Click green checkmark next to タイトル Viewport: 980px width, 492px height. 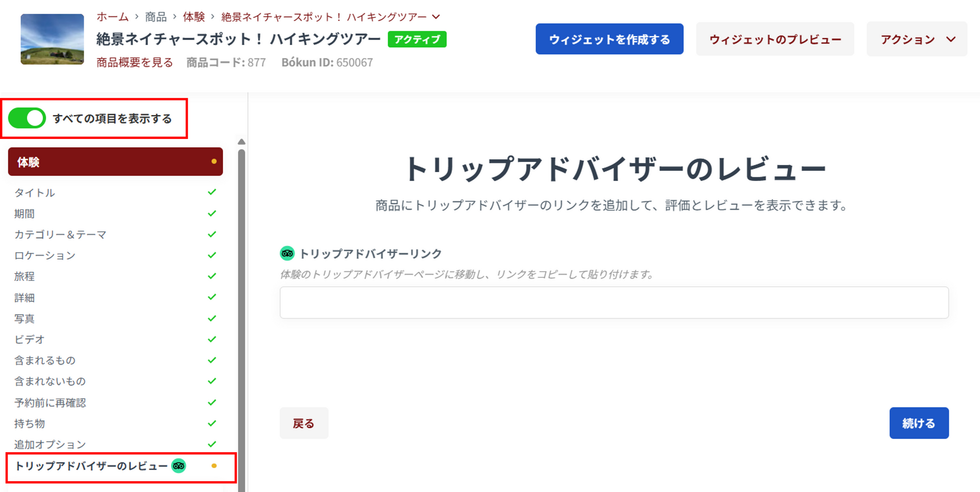click(x=212, y=192)
